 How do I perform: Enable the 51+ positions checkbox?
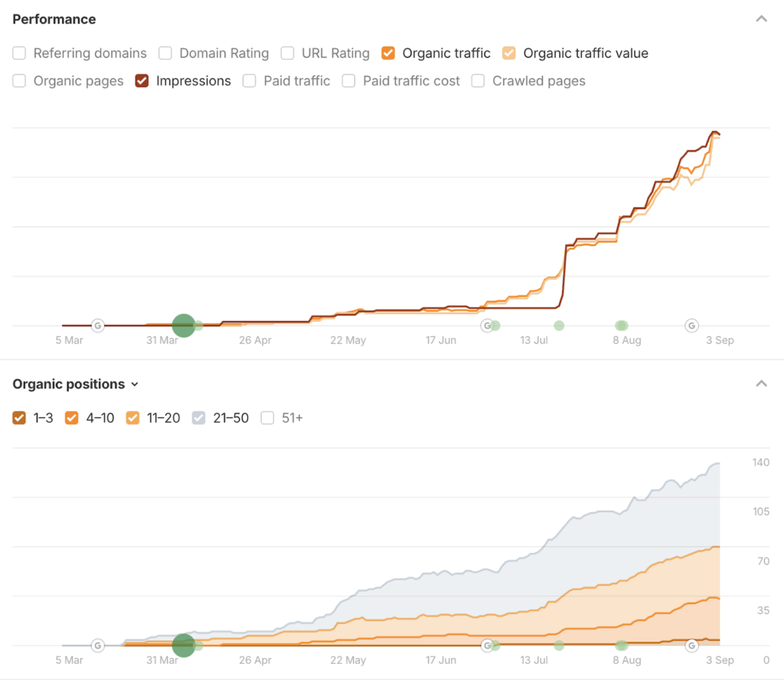pyautogui.click(x=267, y=418)
